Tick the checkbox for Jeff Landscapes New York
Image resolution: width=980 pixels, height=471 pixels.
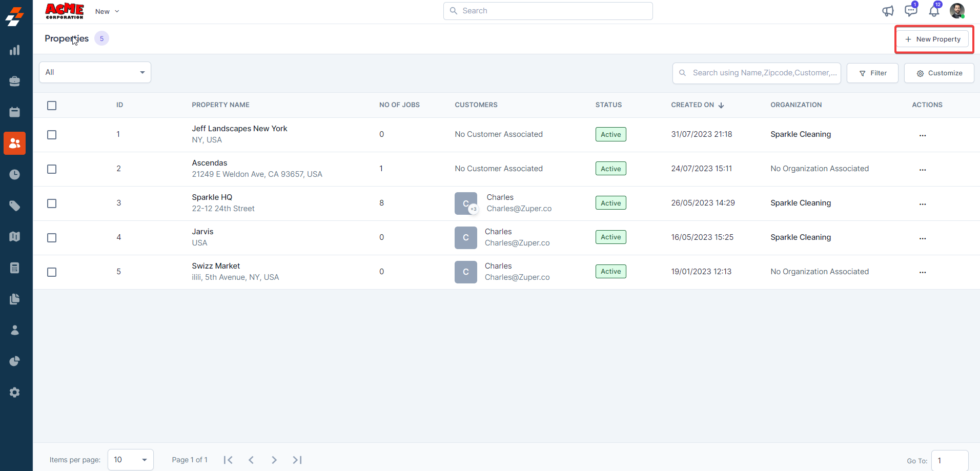52,135
